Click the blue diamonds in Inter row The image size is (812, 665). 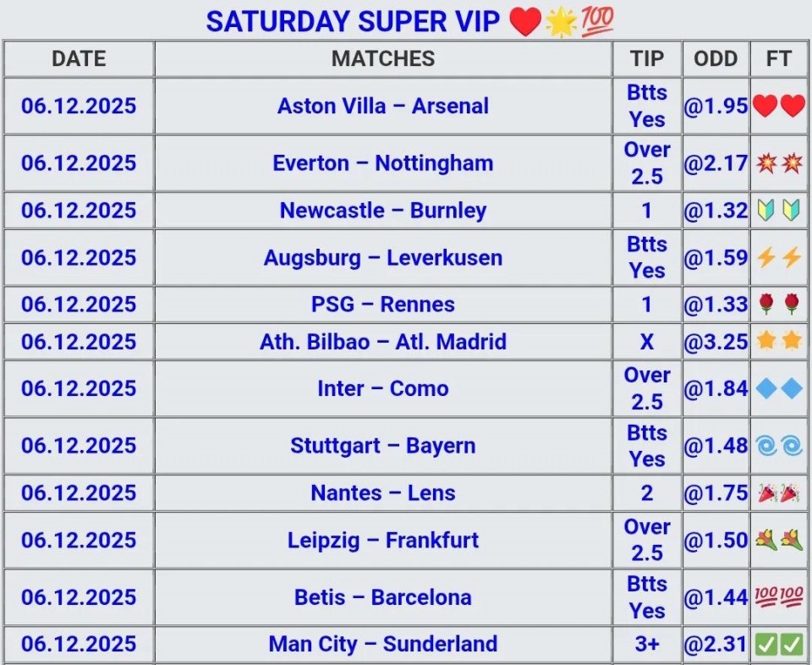pyautogui.click(x=778, y=389)
